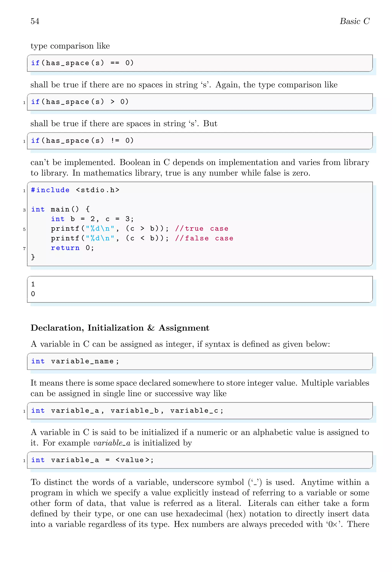Click the '#include <stdio.h>' line
Image resolution: width=392 pixels, height=572 pixels.
75,190
